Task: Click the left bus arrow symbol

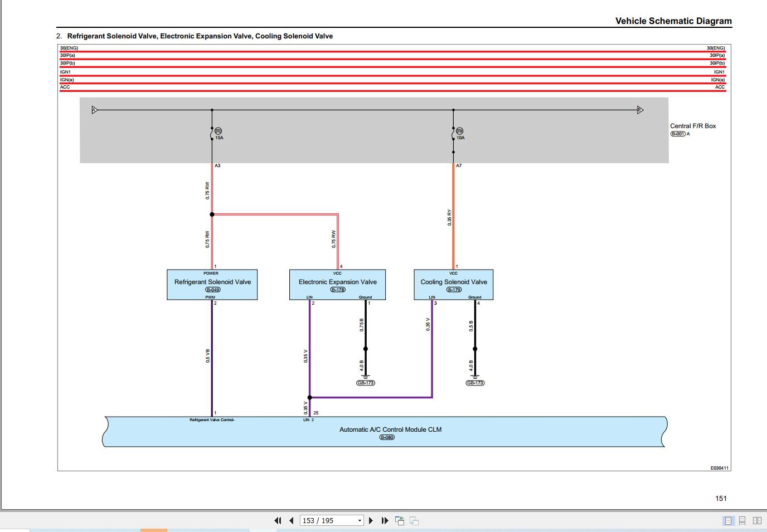Action: (x=95, y=110)
